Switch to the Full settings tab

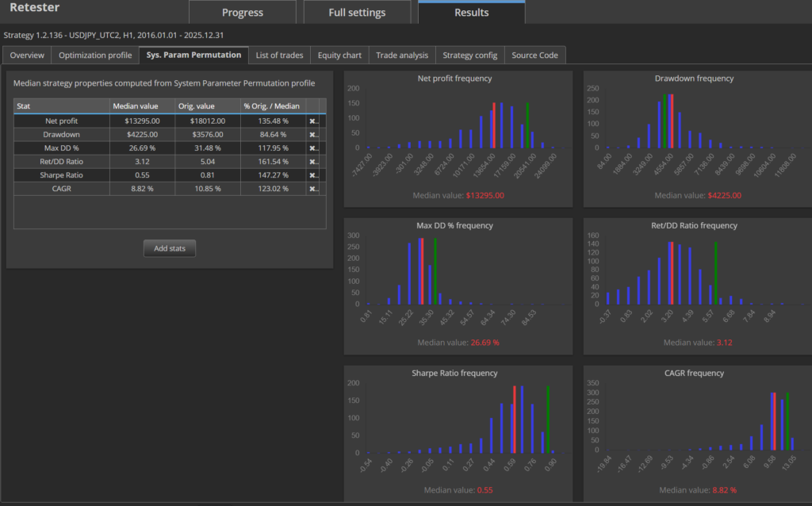[x=357, y=12]
